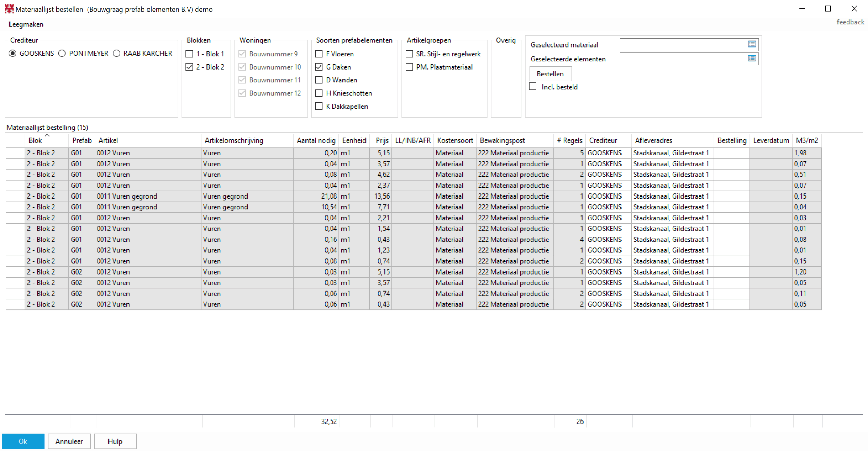Sort by the Aantal nodig column header
The width and height of the screenshot is (868, 451).
click(316, 140)
